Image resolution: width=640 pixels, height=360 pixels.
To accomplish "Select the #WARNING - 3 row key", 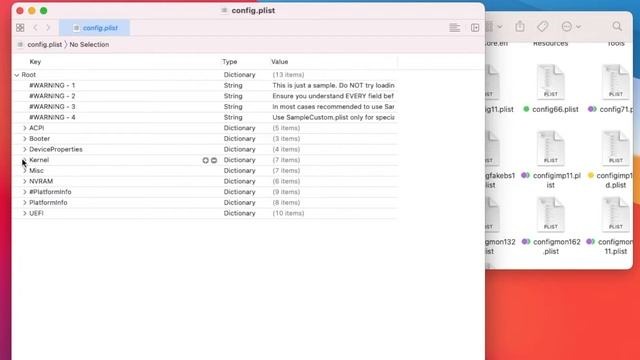I will click(x=52, y=107).
